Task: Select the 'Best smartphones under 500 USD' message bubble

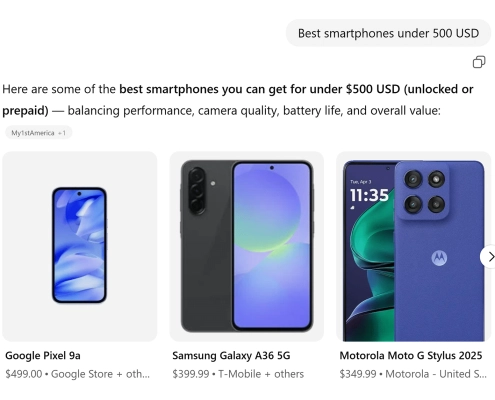Action: point(388,33)
